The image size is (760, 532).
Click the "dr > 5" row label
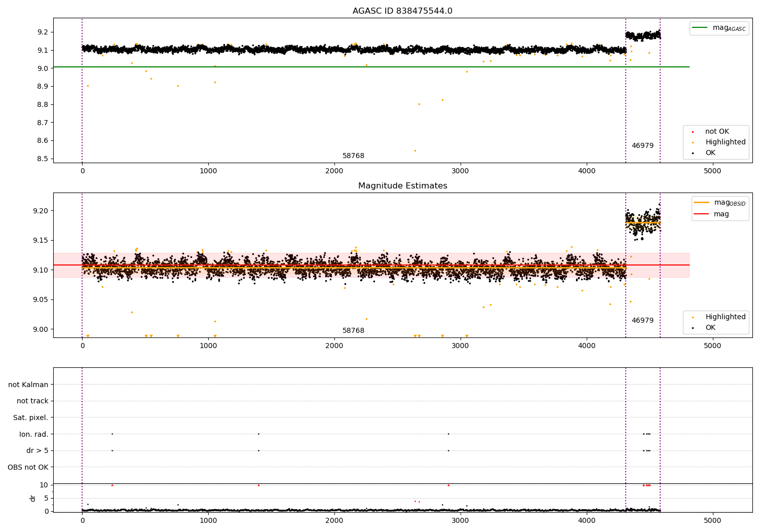coord(37,450)
